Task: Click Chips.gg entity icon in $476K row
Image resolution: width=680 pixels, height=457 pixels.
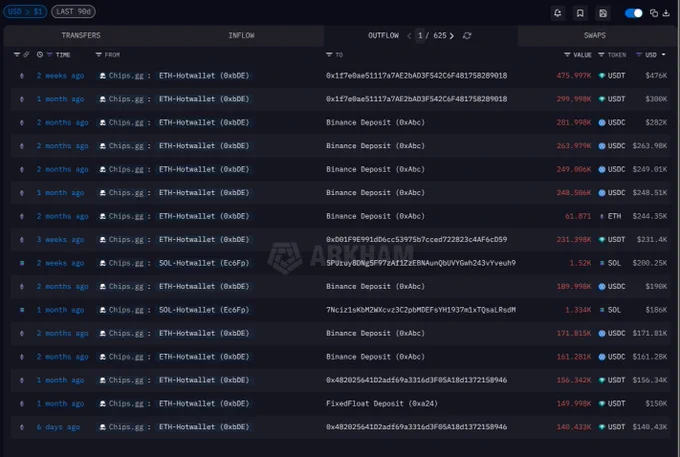Action: pyautogui.click(x=103, y=75)
